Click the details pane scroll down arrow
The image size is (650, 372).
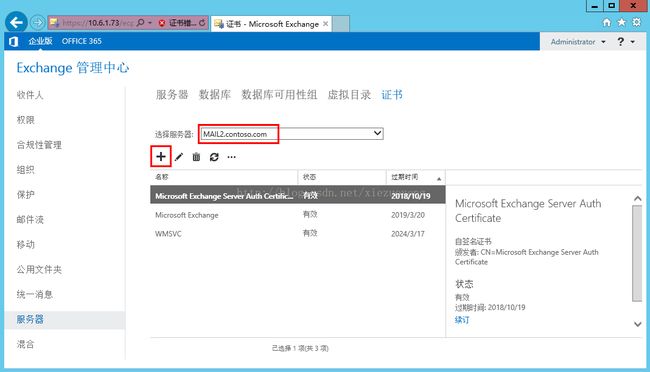(x=638, y=324)
